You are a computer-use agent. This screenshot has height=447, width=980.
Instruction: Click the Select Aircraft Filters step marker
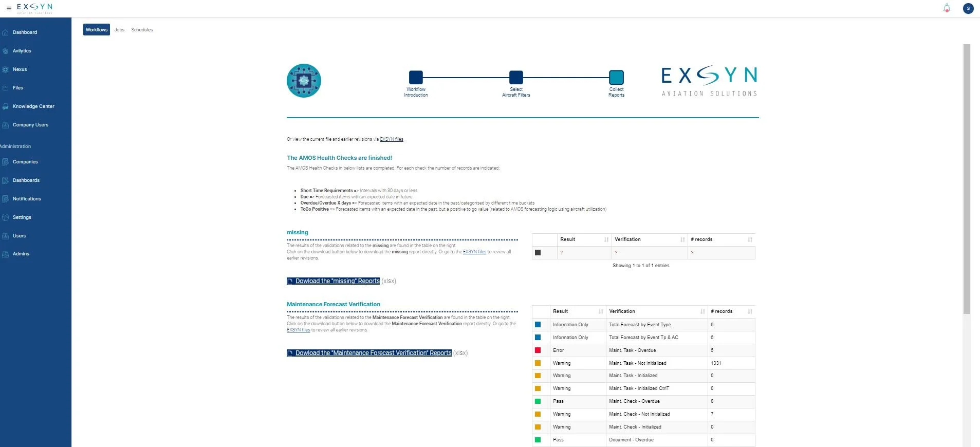point(516,78)
